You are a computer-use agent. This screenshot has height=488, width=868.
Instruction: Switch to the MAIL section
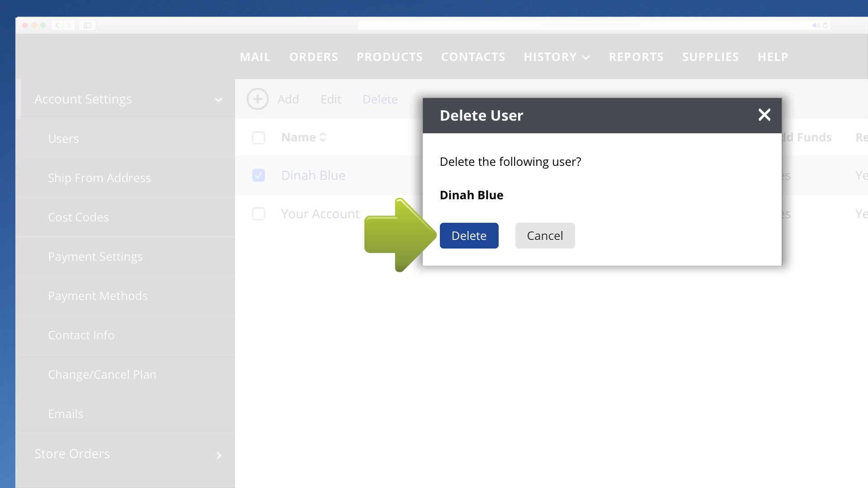pyautogui.click(x=255, y=57)
